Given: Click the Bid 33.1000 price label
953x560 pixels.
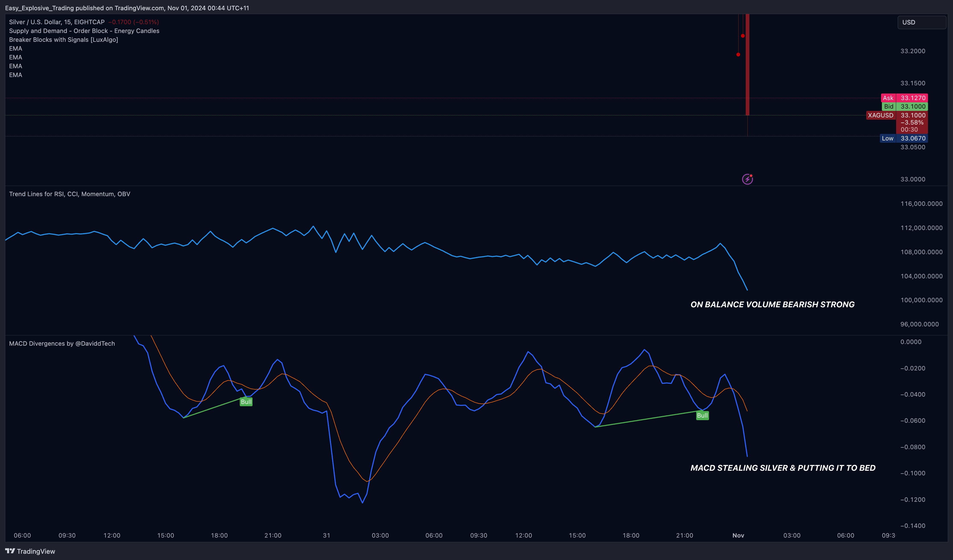Looking at the screenshot, I should point(905,107).
